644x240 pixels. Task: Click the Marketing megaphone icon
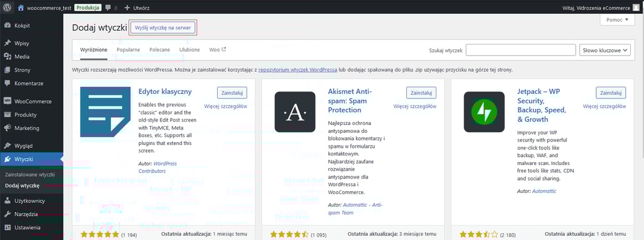(x=7, y=128)
